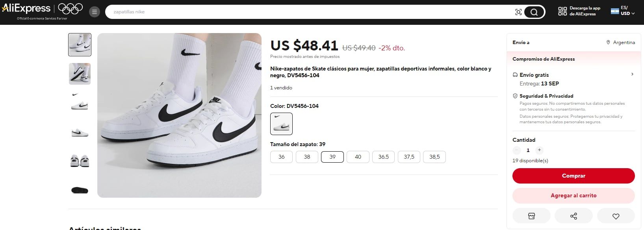Increase quantity with the plus control
This screenshot has height=230, width=644.
pos(539,150)
